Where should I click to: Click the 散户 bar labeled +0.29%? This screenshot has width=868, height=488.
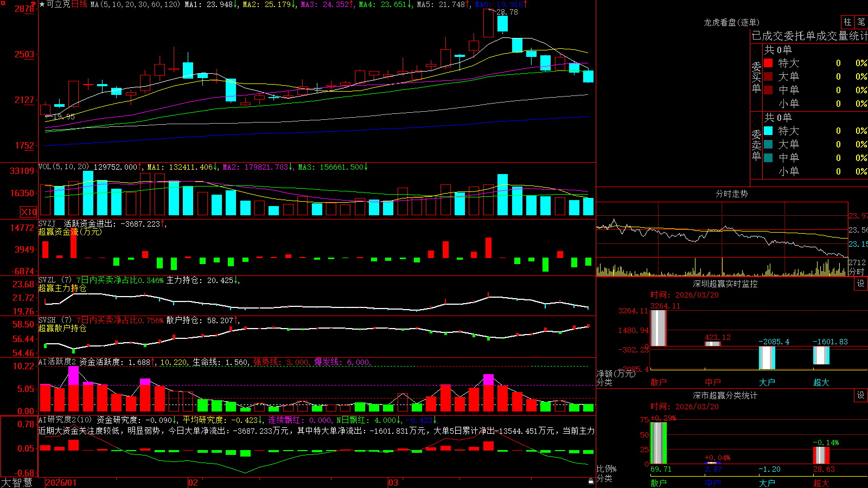(659, 443)
